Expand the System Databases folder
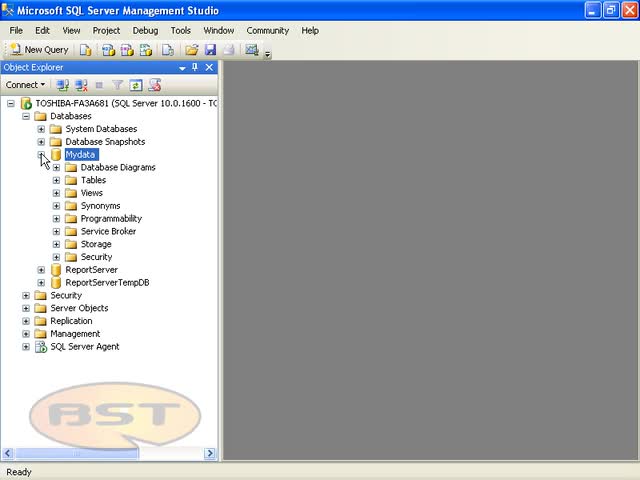 tap(41, 129)
